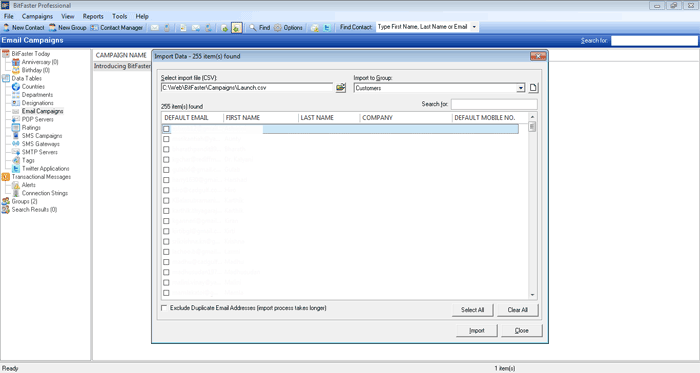Sort by COMPANY column header
This screenshot has height=373, width=700.
pos(406,118)
